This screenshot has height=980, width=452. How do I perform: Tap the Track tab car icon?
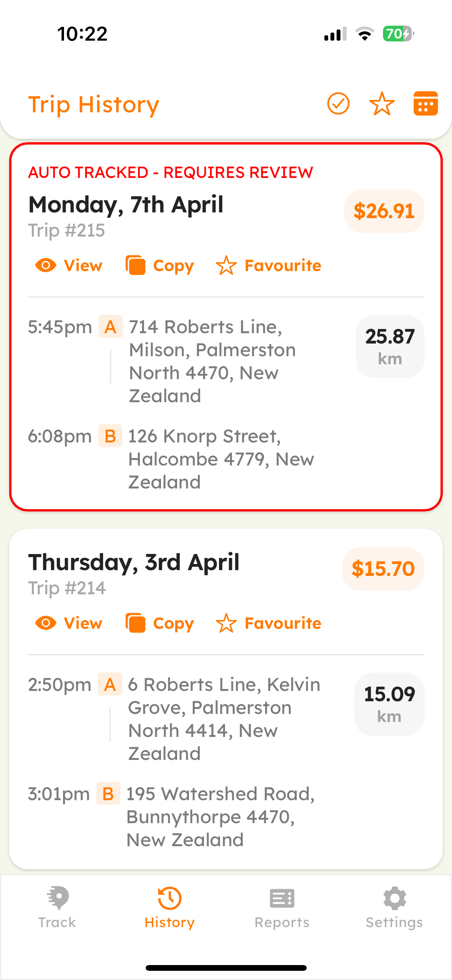58,898
